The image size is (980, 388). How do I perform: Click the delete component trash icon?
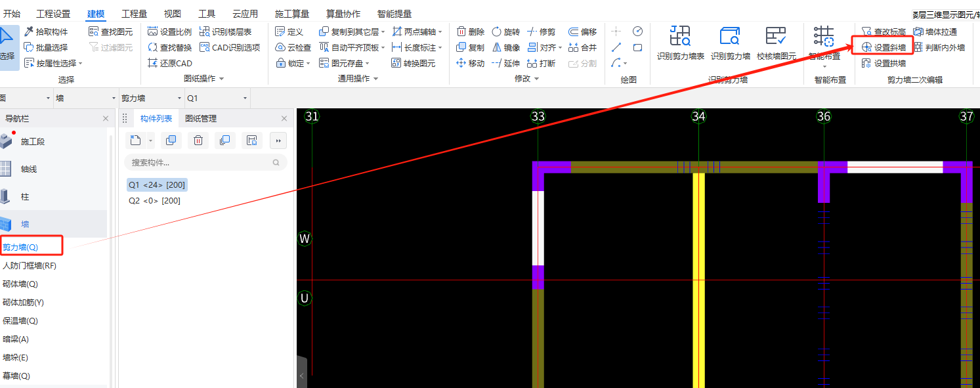coord(198,140)
